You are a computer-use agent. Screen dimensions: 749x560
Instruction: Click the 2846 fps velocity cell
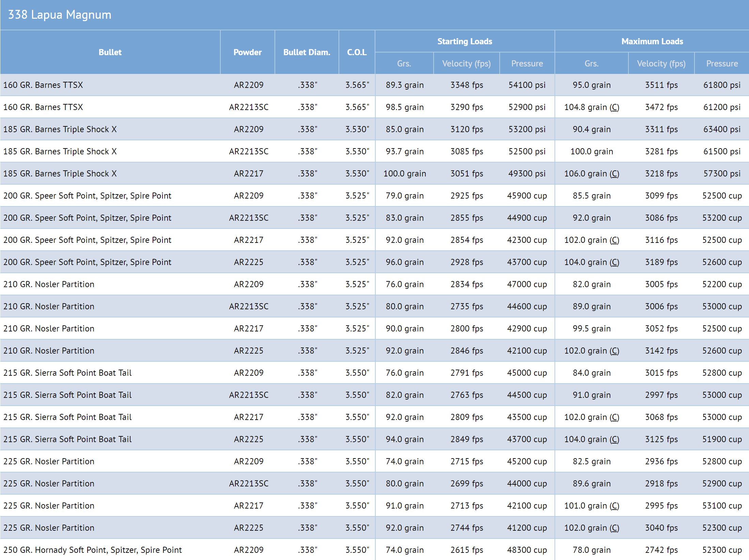467,351
